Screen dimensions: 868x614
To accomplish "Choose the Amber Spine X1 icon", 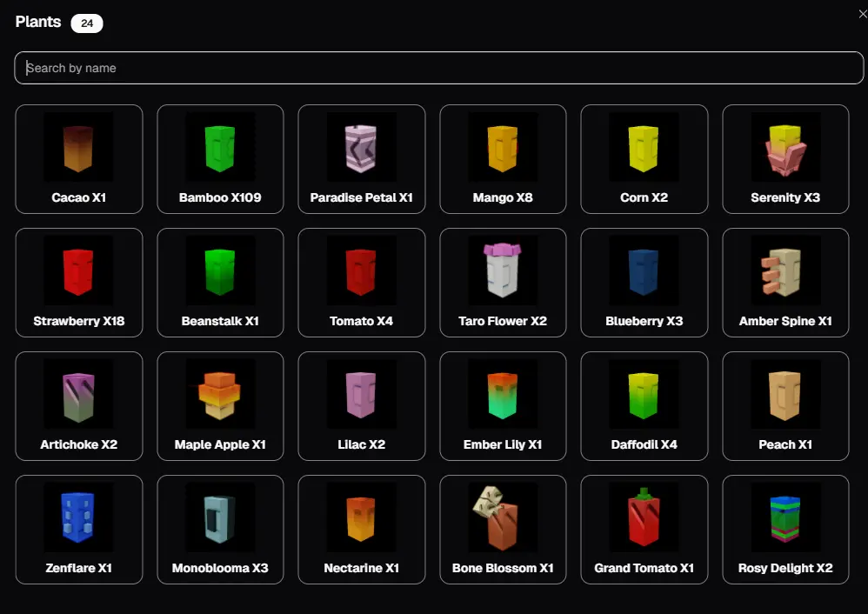I will 785,270.
